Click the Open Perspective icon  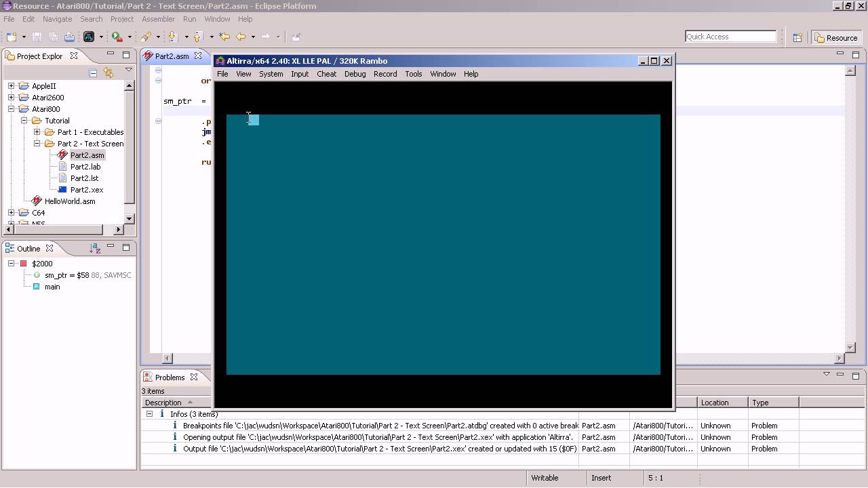(x=797, y=37)
